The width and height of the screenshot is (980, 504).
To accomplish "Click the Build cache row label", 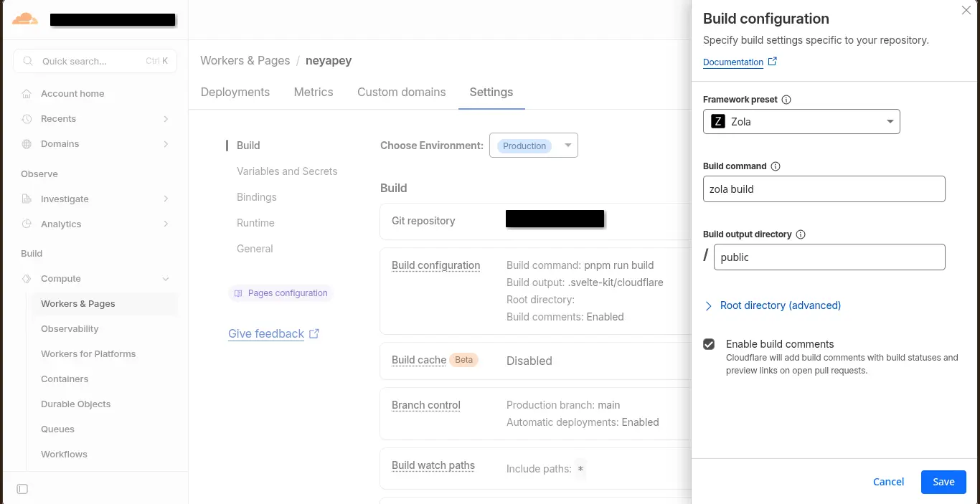I will pyautogui.click(x=419, y=360).
